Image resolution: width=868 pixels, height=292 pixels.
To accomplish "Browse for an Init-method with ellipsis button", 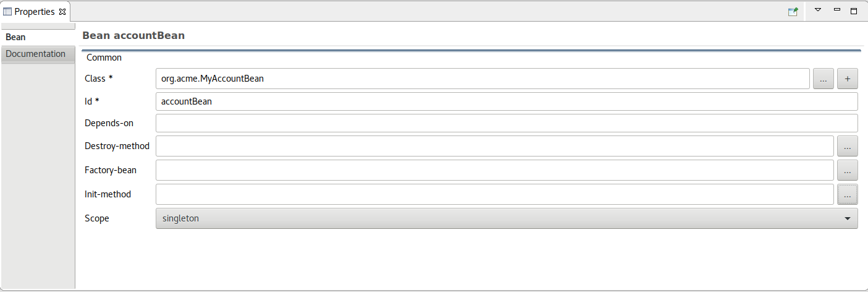I will 847,195.
